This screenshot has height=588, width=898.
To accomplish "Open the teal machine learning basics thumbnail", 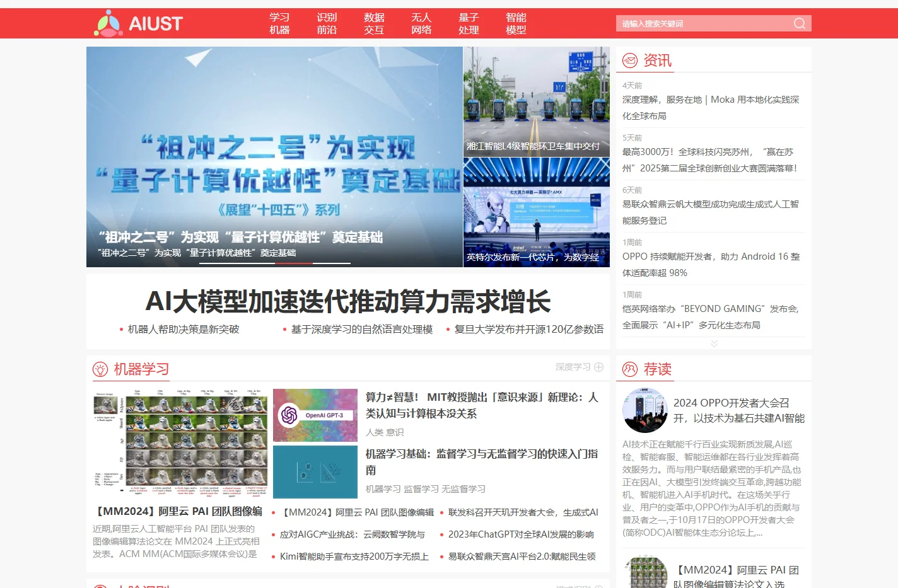I will click(x=315, y=472).
